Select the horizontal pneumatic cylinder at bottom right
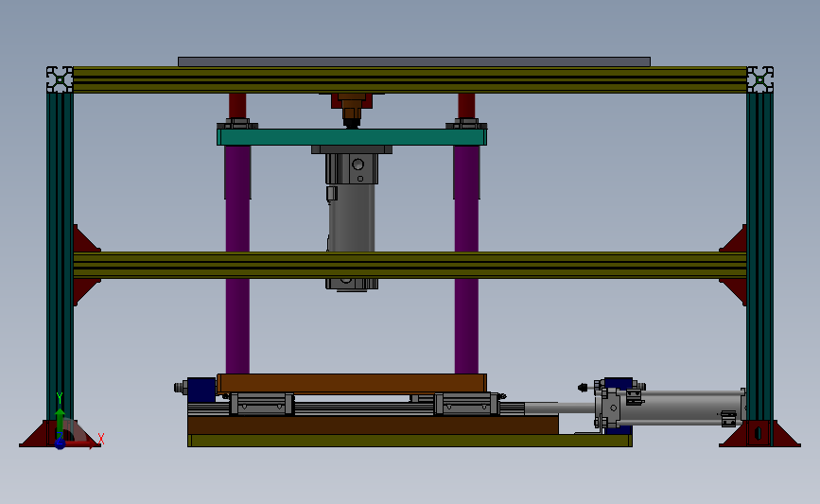 (x=670, y=408)
